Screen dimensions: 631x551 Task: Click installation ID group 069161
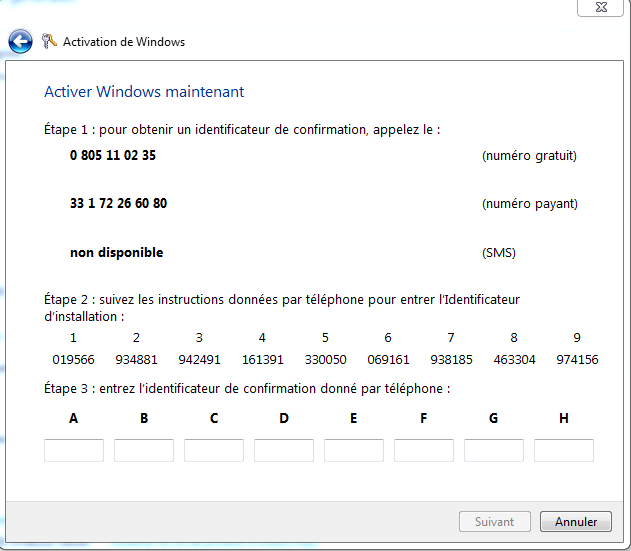[388, 359]
